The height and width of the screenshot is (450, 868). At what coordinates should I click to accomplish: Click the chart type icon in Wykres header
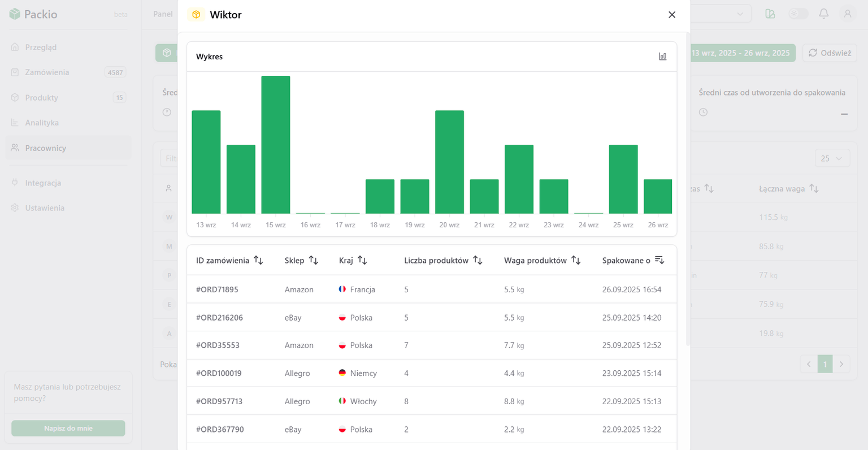click(x=662, y=57)
